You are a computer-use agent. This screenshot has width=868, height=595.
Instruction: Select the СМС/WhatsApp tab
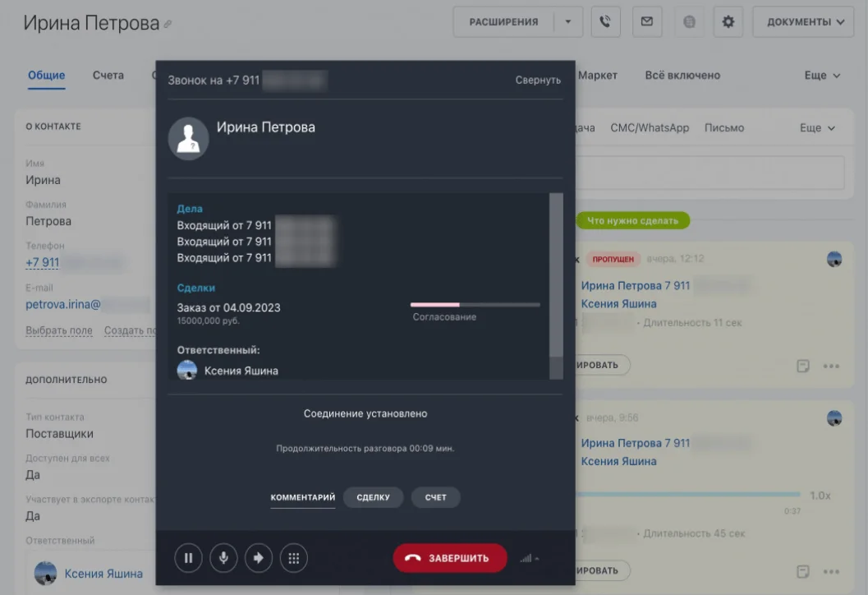click(x=650, y=128)
